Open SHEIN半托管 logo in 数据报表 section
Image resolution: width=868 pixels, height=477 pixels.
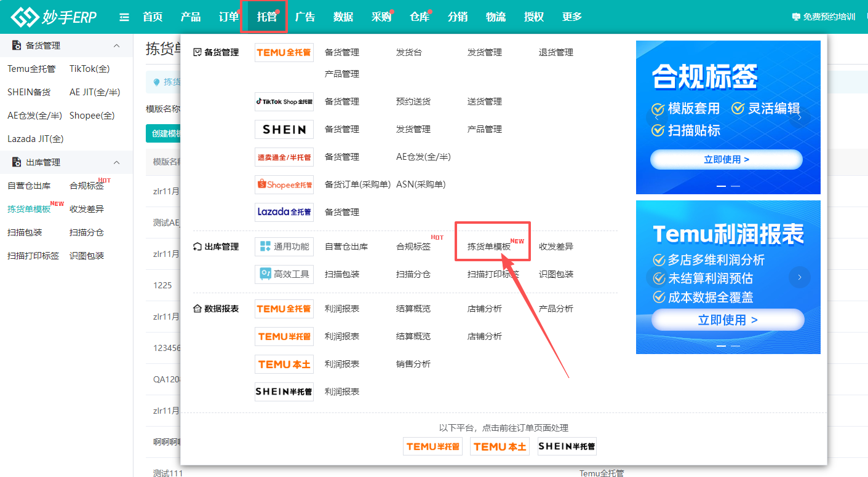(x=284, y=392)
